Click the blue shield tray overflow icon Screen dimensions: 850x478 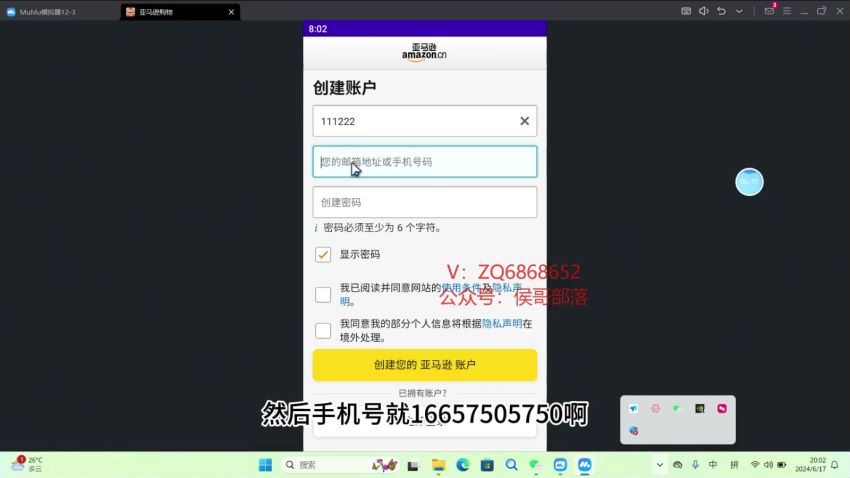(x=633, y=431)
